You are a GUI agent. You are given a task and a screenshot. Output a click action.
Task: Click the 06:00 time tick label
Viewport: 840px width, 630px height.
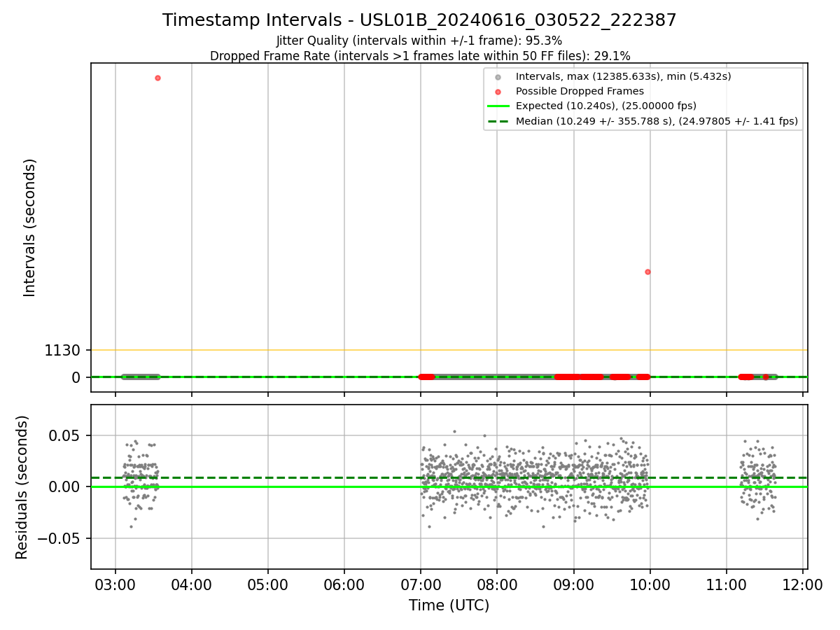click(x=344, y=584)
